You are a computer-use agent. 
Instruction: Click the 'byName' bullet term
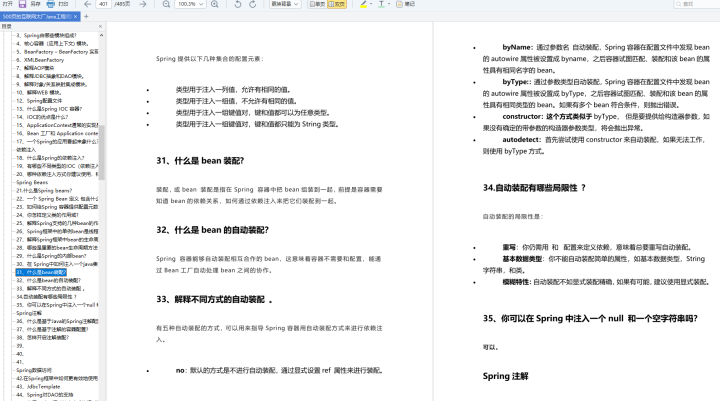pos(517,47)
